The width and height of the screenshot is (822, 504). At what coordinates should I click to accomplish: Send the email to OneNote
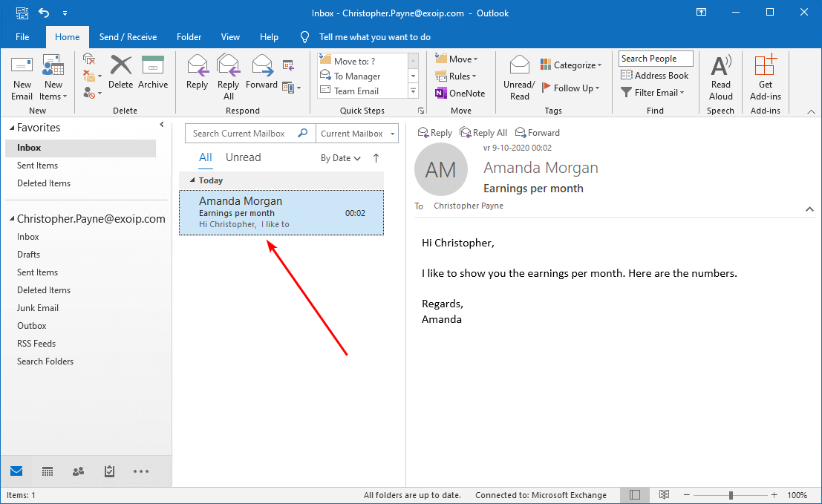[x=460, y=93]
